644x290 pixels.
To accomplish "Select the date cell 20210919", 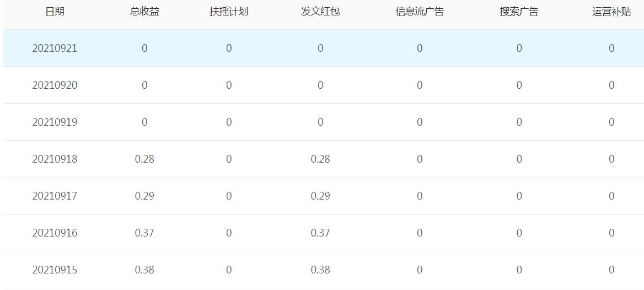I will (55, 122).
